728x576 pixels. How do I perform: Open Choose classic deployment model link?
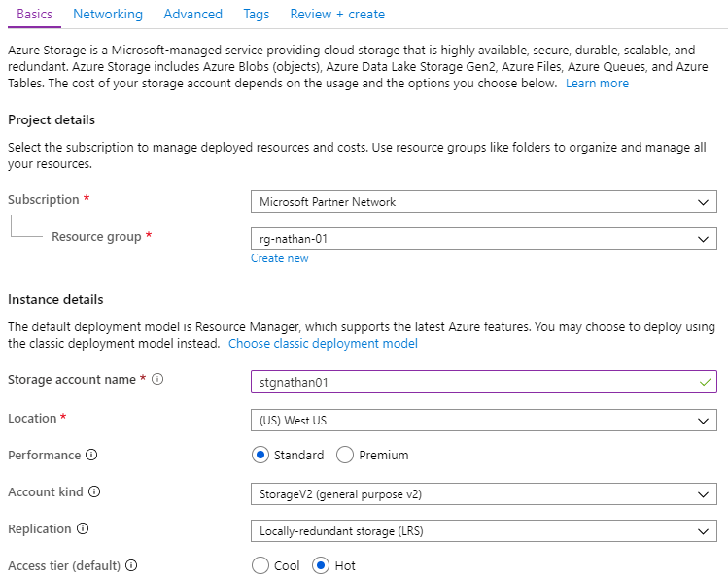point(323,344)
